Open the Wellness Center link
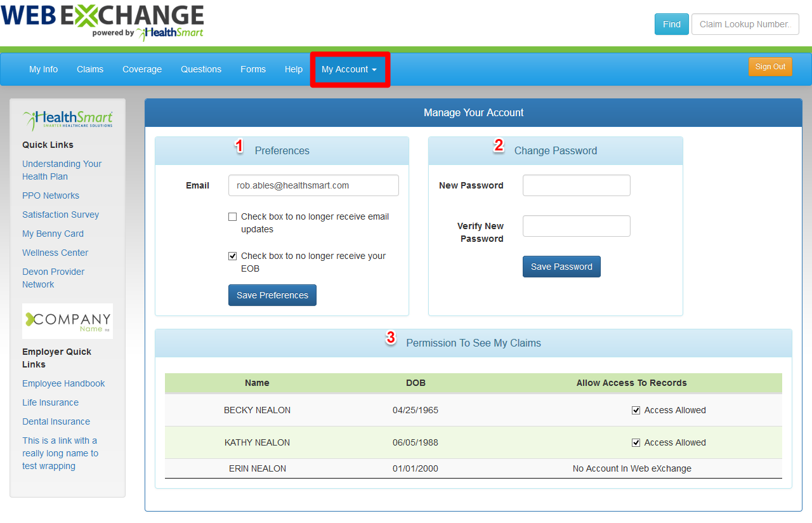Viewport: 812px width, 523px height. point(55,253)
